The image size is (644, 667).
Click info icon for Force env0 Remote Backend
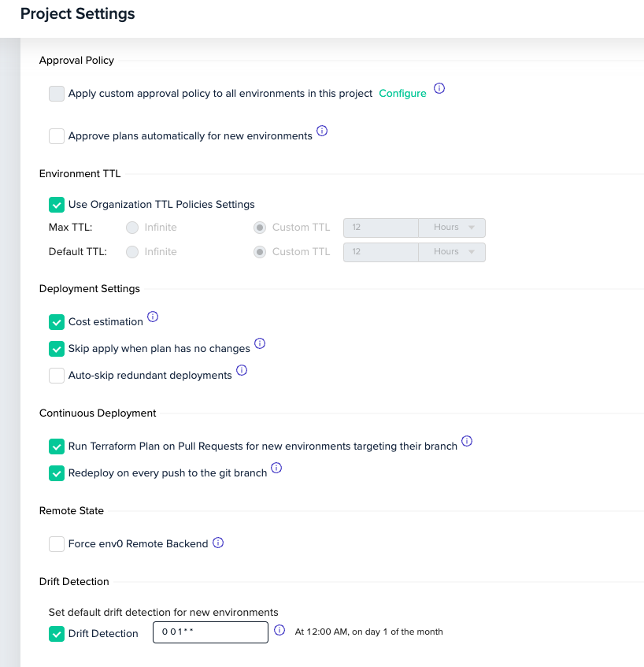coord(218,543)
